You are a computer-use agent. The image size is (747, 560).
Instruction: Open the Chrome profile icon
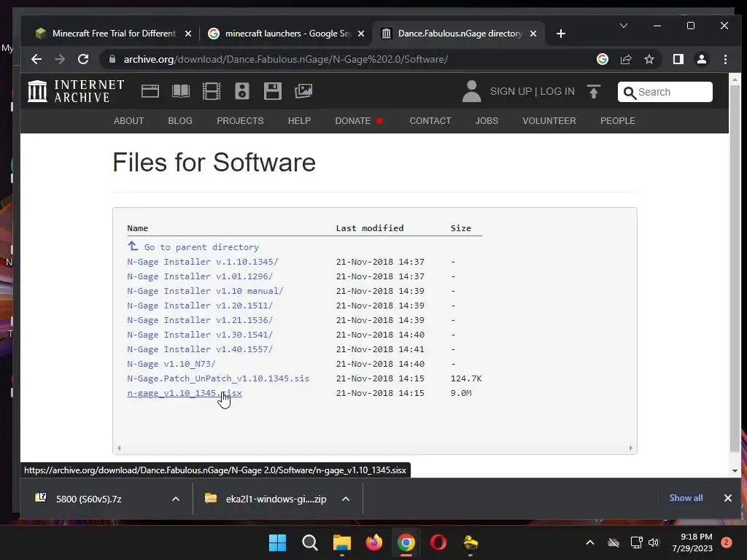[701, 59]
